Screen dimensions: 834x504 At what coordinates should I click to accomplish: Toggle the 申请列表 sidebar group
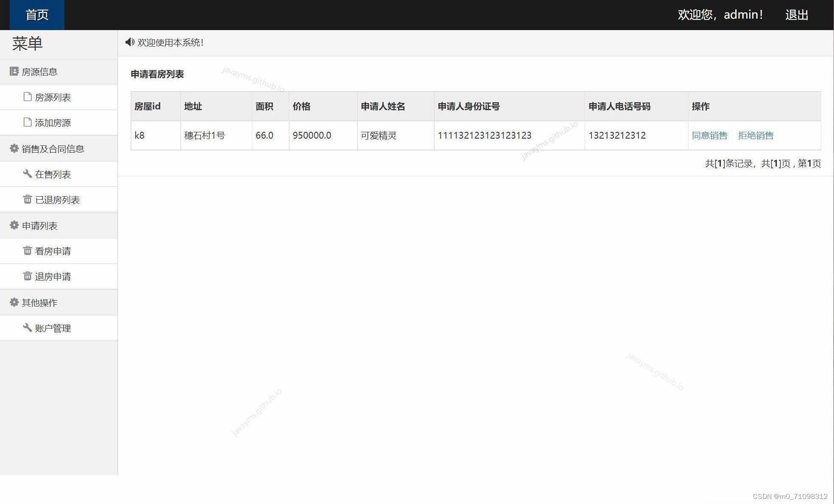point(39,226)
